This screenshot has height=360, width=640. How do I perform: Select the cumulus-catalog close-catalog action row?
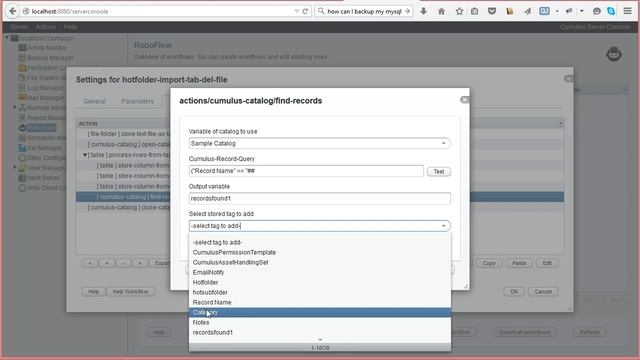coord(122,207)
